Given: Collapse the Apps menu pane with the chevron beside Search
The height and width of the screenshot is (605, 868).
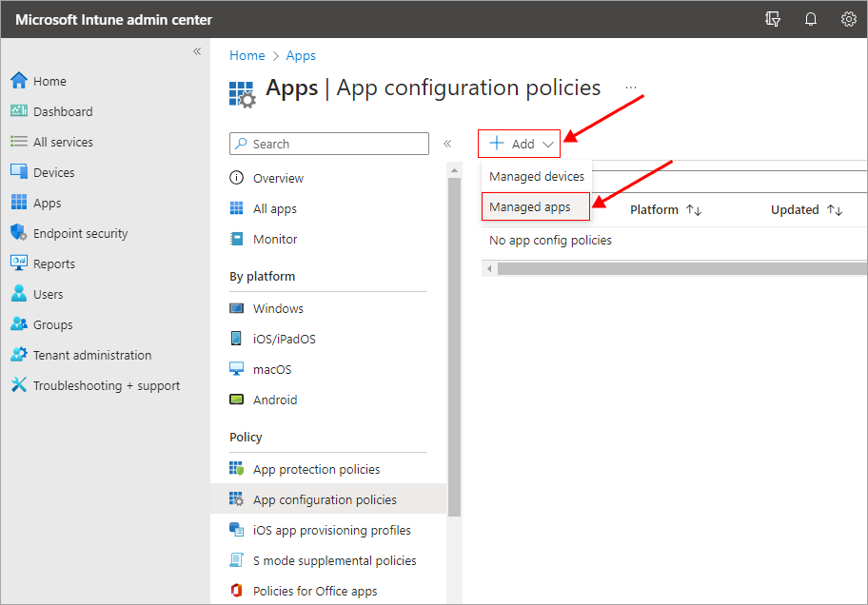Looking at the screenshot, I should click(x=447, y=144).
